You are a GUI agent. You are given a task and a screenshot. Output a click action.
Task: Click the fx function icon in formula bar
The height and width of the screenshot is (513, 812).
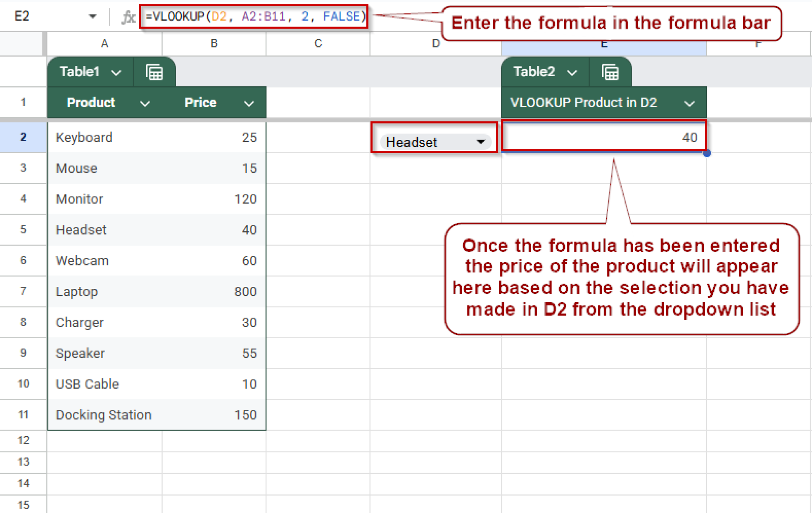[x=128, y=16]
